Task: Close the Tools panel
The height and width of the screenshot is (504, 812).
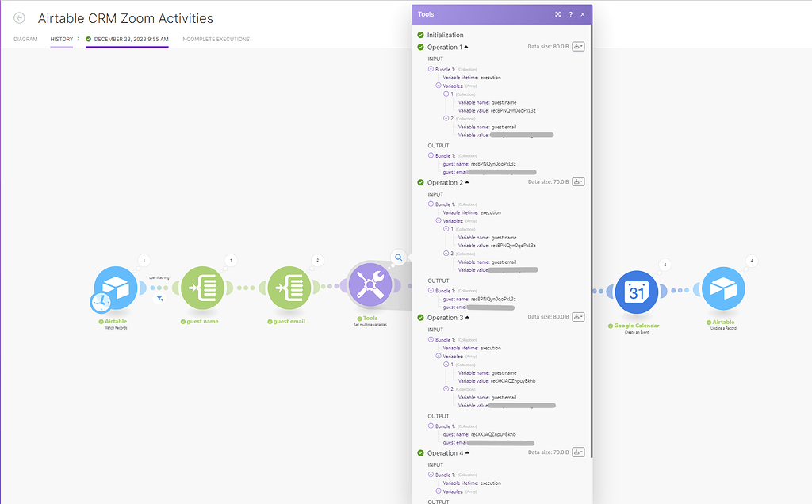Action: (x=583, y=14)
